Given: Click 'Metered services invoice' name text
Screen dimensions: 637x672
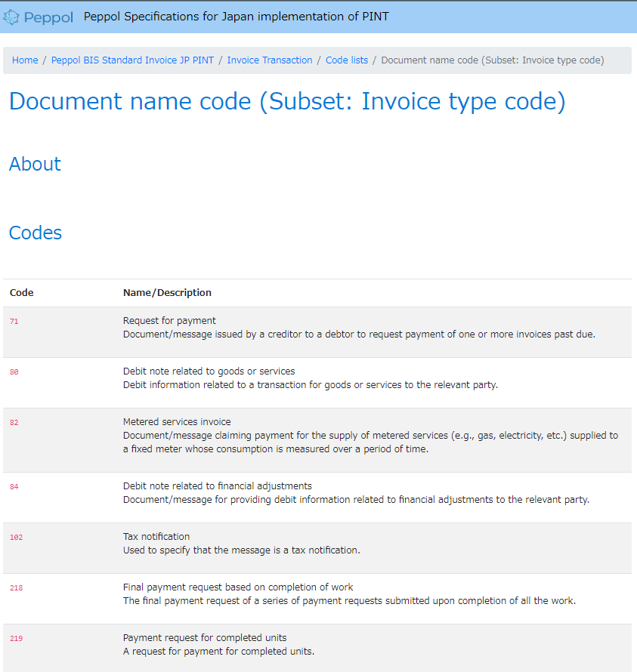Looking at the screenshot, I should [177, 422].
